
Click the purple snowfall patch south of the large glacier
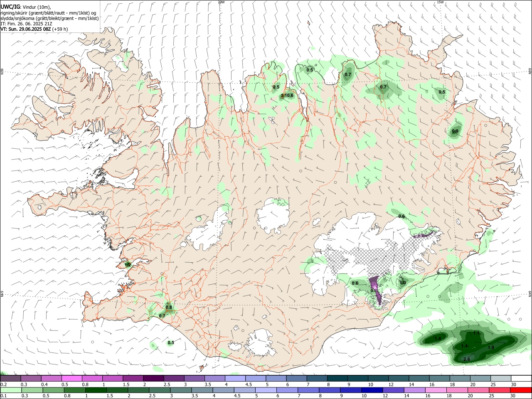tap(376, 288)
